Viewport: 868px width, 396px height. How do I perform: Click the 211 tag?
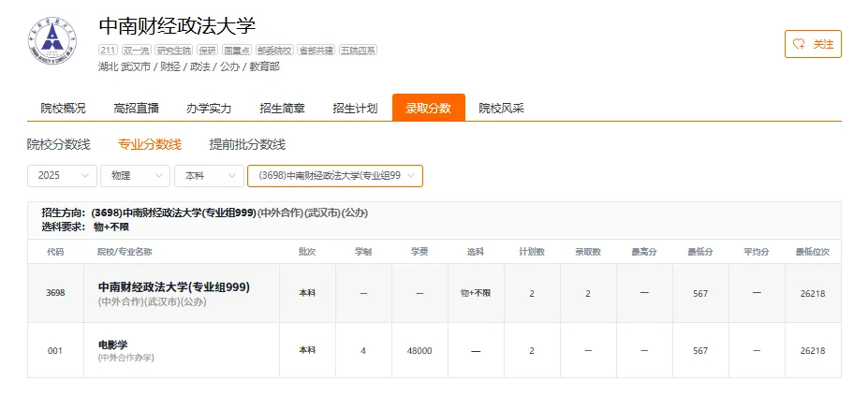coord(108,50)
